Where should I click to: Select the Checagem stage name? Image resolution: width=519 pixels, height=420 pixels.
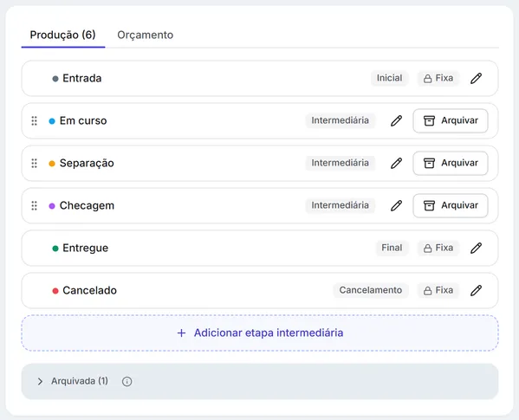coord(87,206)
